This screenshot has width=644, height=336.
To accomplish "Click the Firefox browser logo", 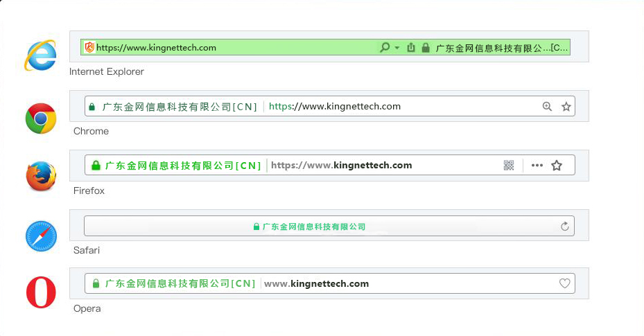I will tap(40, 177).
